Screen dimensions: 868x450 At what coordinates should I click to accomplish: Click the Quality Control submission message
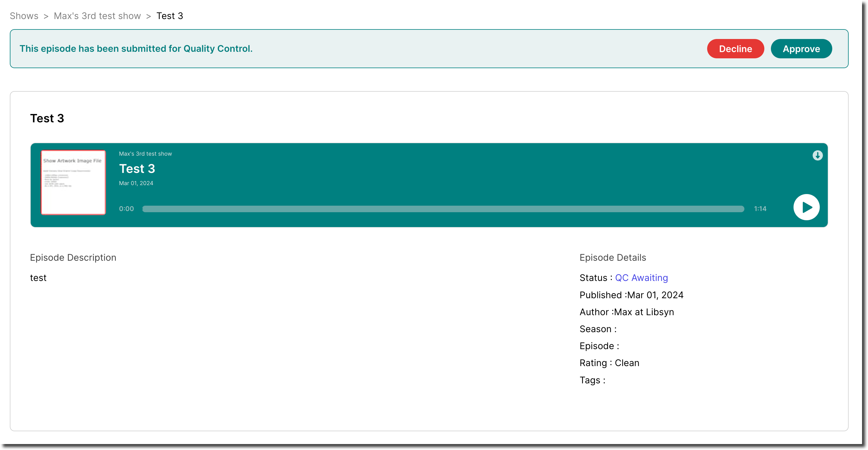point(136,49)
